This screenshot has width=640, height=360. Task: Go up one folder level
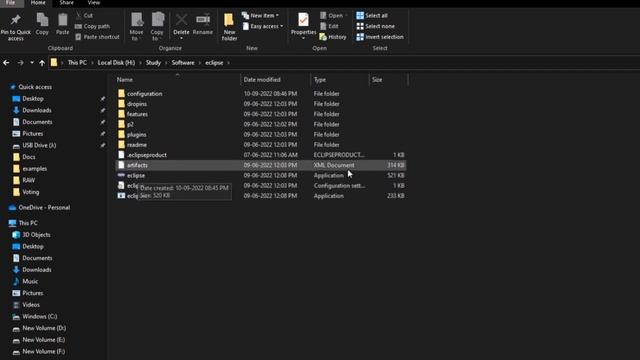click(42, 63)
